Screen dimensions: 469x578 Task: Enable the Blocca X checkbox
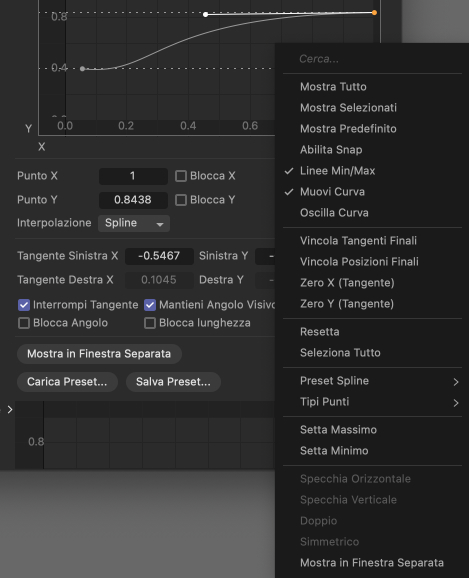pos(181,176)
